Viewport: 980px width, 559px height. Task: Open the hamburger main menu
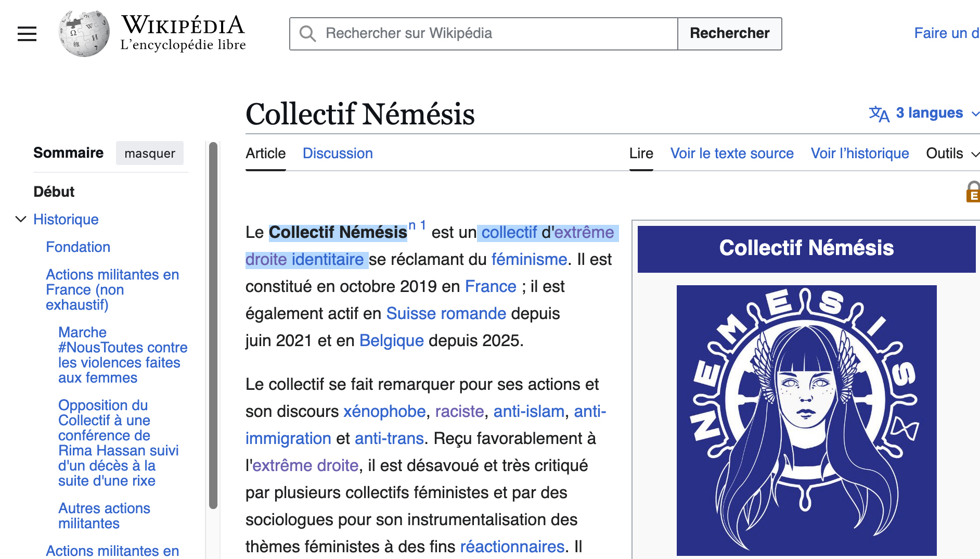click(27, 34)
